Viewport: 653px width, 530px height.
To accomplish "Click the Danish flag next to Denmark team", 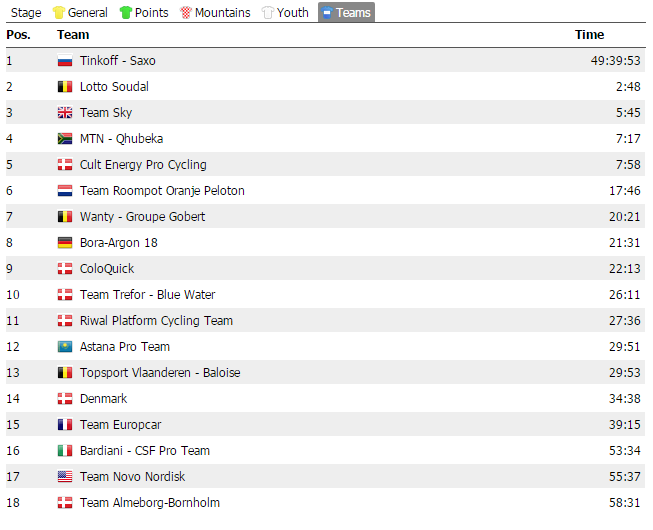I will pos(65,399).
